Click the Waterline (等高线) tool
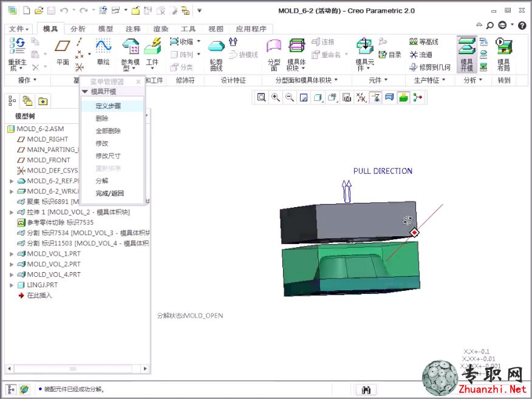532x399 pixels. tap(424, 42)
